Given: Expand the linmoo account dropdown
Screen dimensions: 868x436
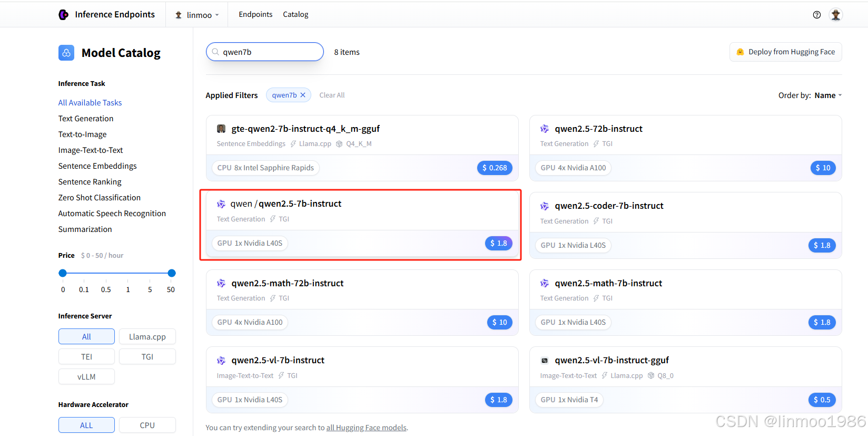Looking at the screenshot, I should (x=197, y=15).
